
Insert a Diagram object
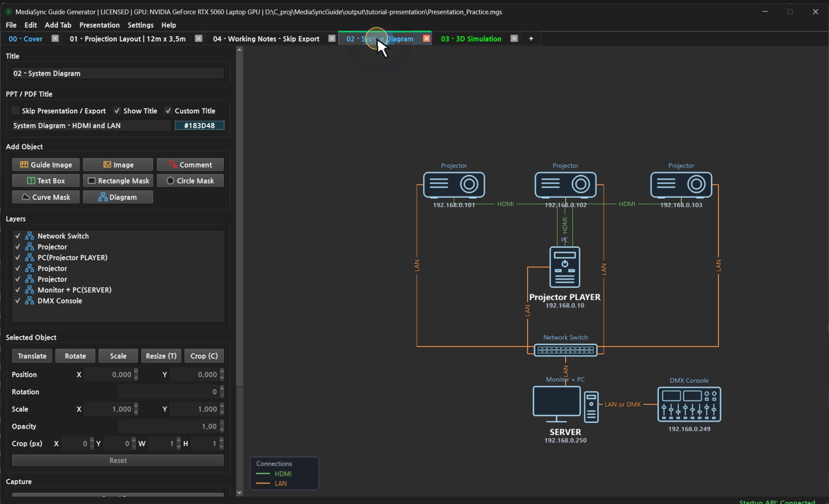[118, 197]
